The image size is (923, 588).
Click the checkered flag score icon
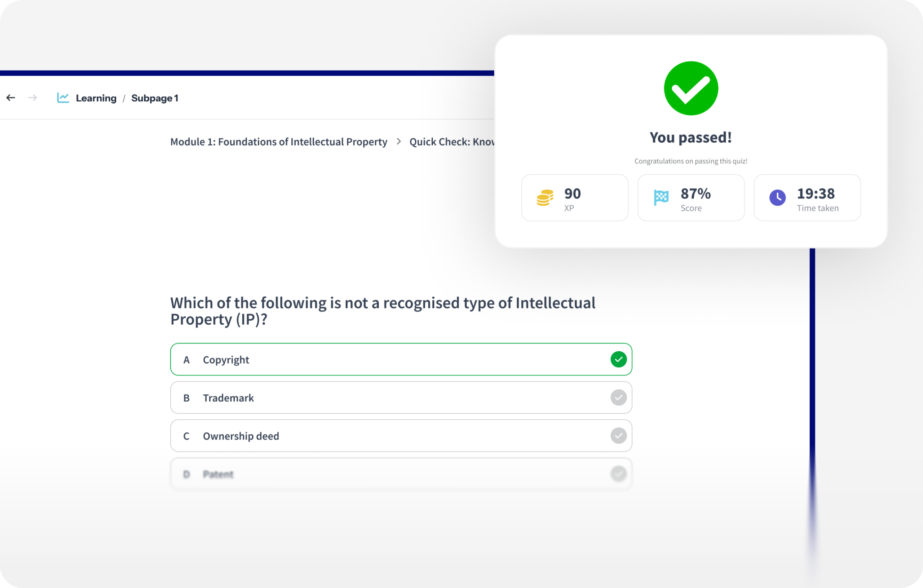click(661, 198)
